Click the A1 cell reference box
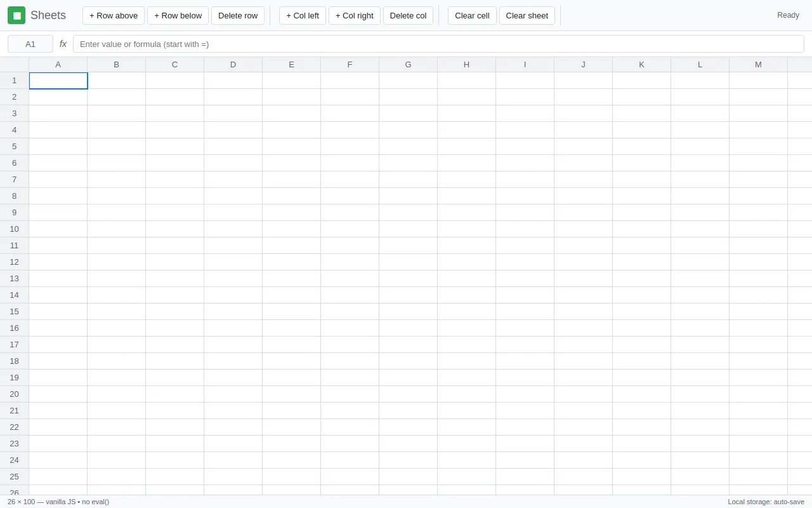This screenshot has width=812, height=508. click(x=30, y=44)
